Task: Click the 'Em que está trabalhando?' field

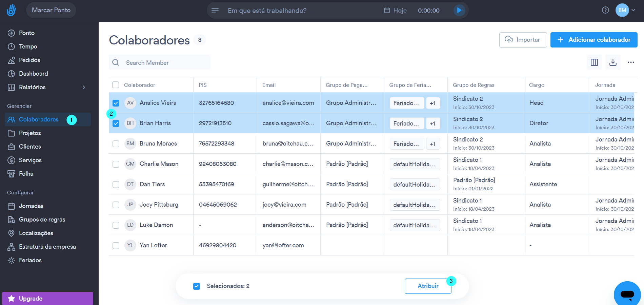Action: click(x=267, y=11)
